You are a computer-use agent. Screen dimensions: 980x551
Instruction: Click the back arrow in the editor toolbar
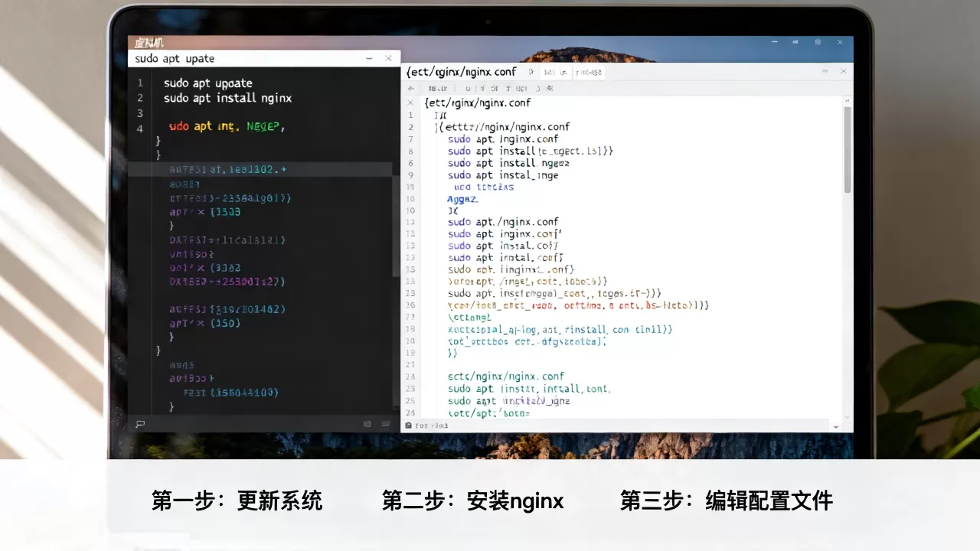click(410, 89)
